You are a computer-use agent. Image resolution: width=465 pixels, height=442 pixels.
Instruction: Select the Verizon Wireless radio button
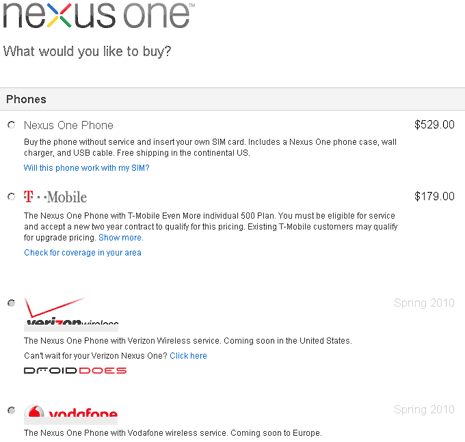point(11,303)
